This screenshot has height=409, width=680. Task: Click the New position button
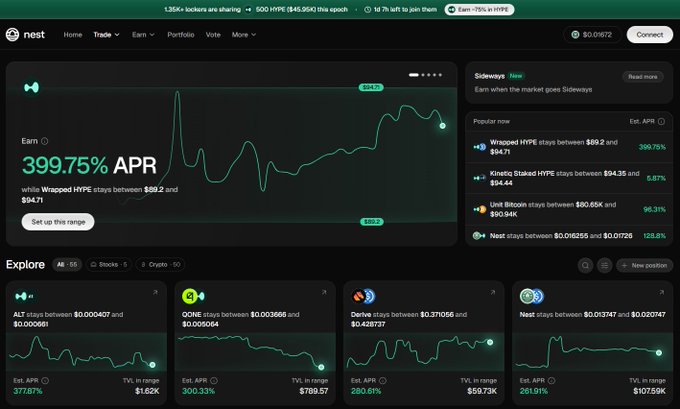[644, 265]
